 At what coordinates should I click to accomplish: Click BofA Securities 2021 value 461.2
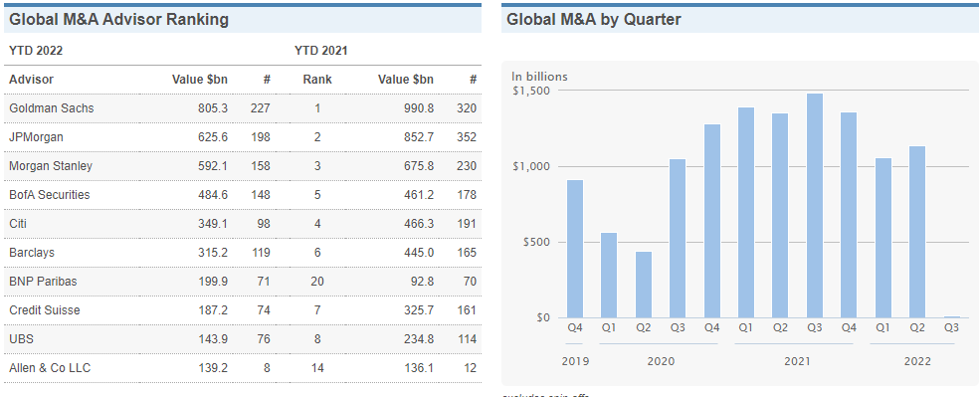click(418, 194)
